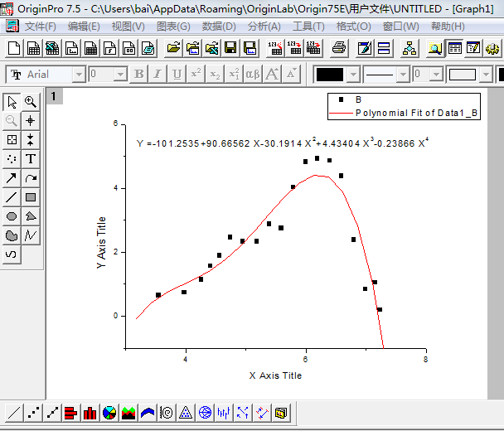Select the Data Reader tool
504x431 pixels.
[12, 140]
